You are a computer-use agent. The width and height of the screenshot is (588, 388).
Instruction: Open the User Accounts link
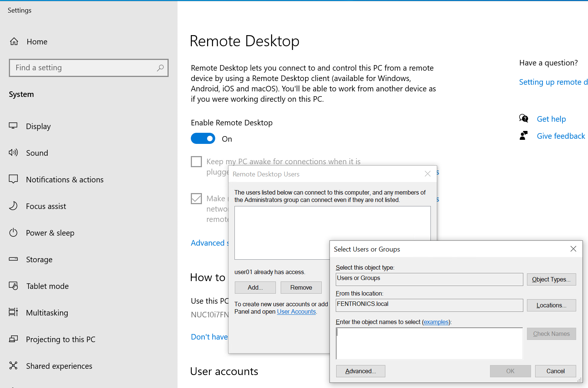(296, 311)
